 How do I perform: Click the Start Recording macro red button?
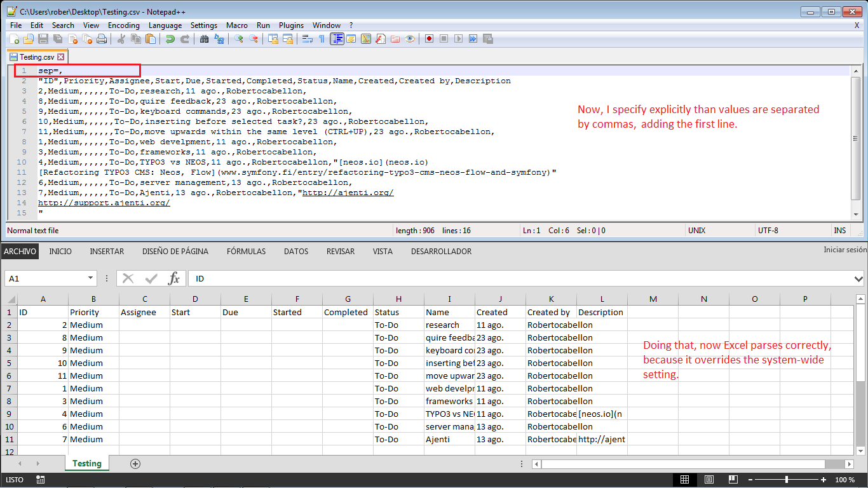(x=429, y=39)
